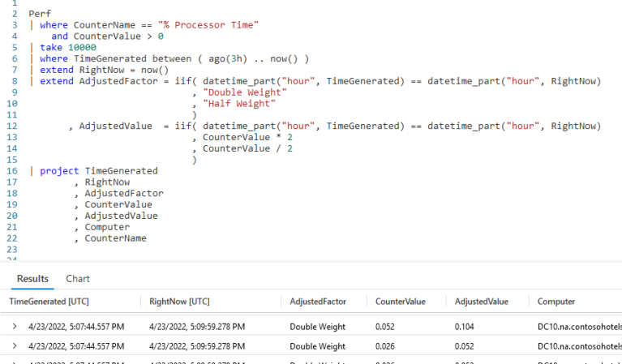Screen dimensions: 622x364
Task: Click "Double Weight" string on line 9
Action: [245, 92]
